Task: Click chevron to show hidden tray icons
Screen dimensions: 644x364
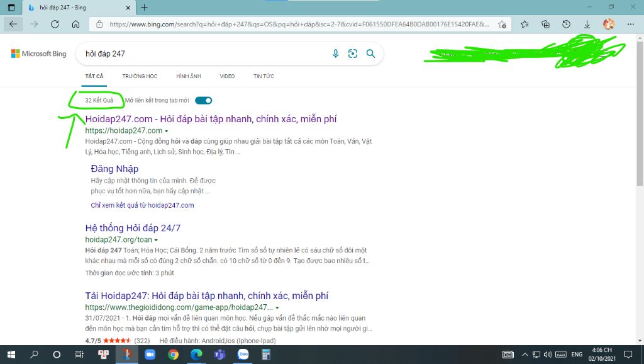Action: pos(525,354)
